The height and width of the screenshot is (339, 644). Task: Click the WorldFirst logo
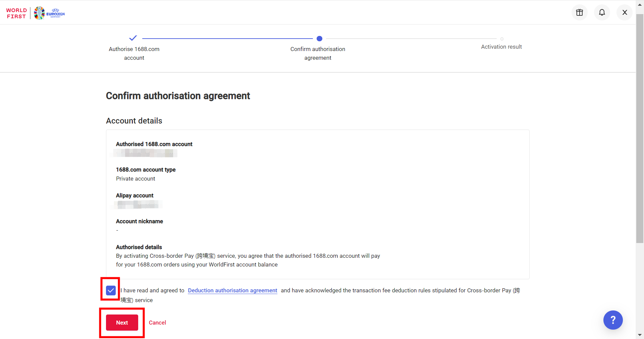pyautogui.click(x=16, y=13)
